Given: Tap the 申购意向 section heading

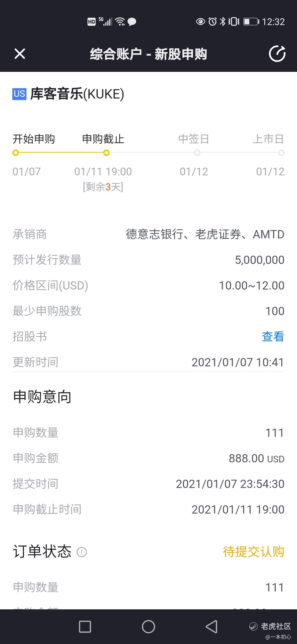Looking at the screenshot, I should click(42, 397).
